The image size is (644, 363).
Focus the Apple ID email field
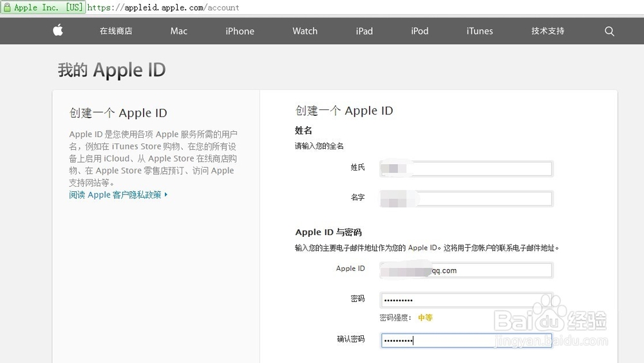[x=466, y=270]
